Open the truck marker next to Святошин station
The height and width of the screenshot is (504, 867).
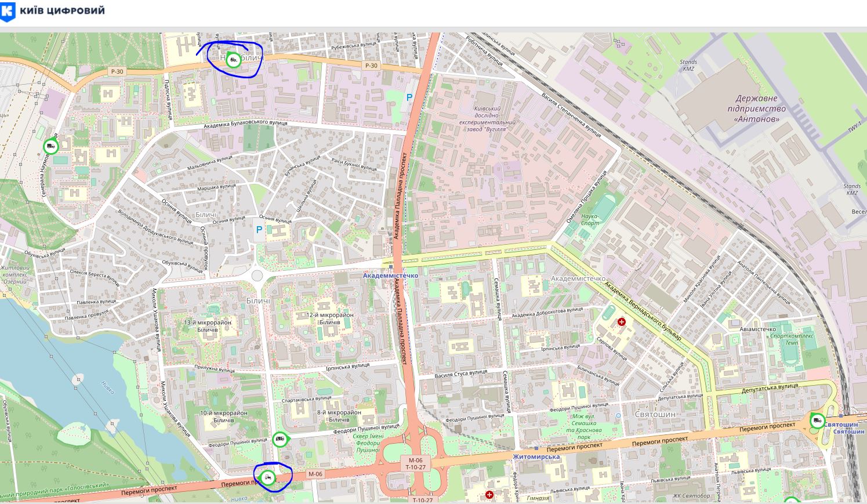pyautogui.click(x=817, y=420)
